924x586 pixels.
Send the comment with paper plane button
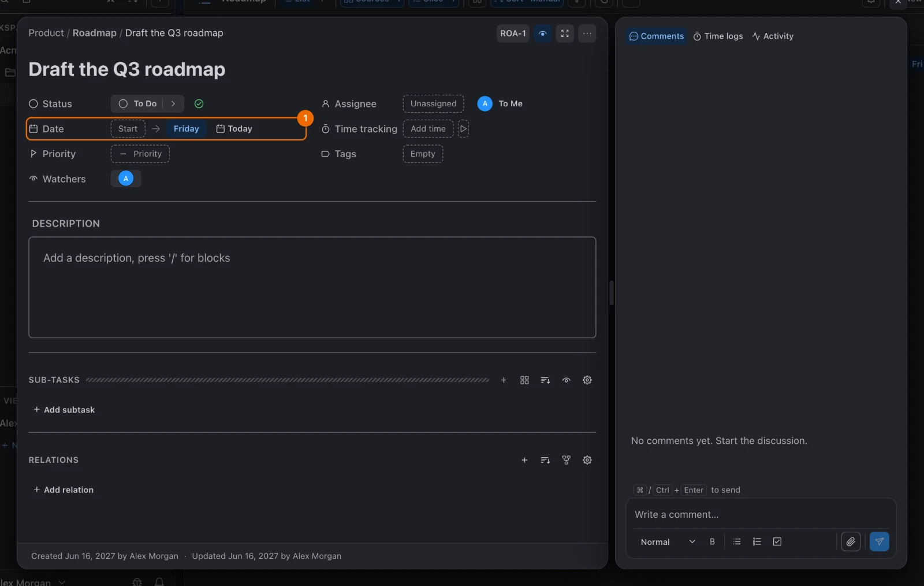[880, 542]
